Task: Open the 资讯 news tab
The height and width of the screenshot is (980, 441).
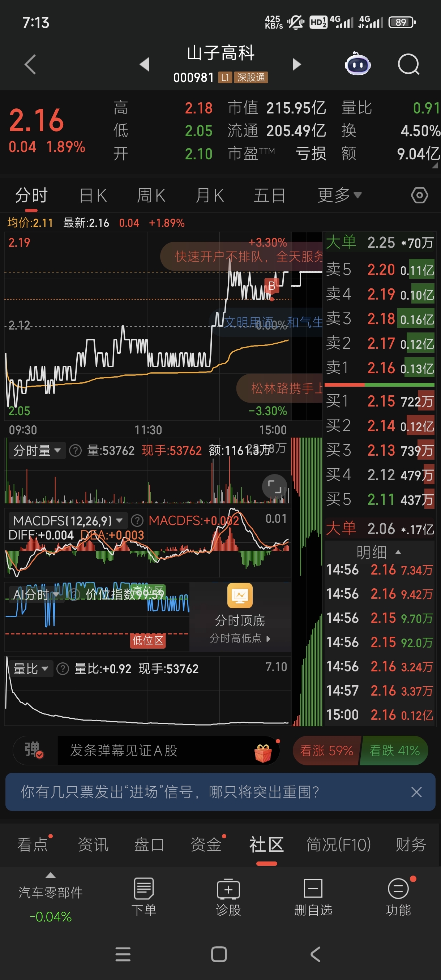Action: (93, 844)
